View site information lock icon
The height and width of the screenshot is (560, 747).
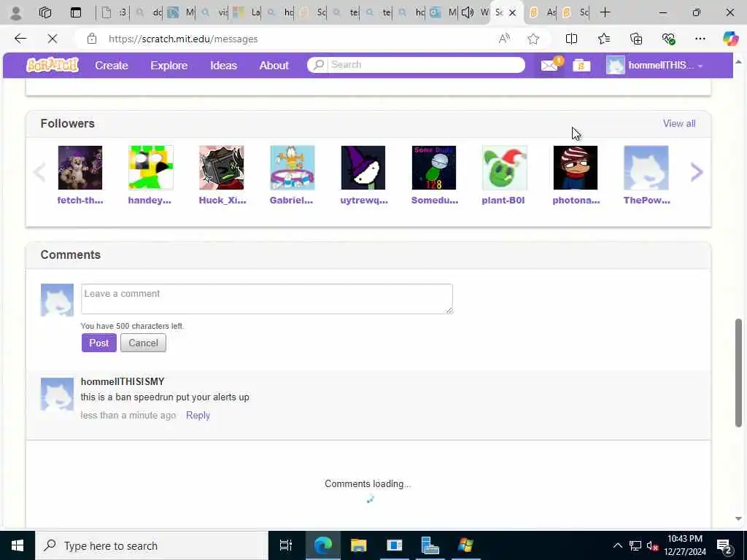coord(92,39)
